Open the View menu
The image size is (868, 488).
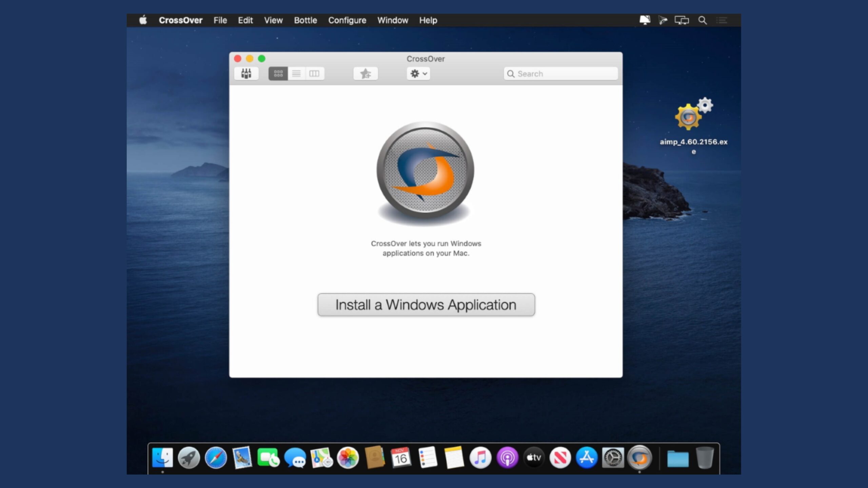[273, 20]
